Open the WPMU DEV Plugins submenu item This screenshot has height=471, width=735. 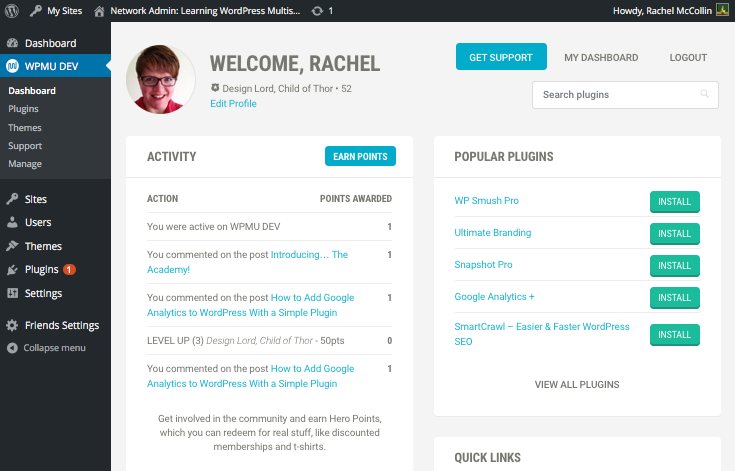23,109
